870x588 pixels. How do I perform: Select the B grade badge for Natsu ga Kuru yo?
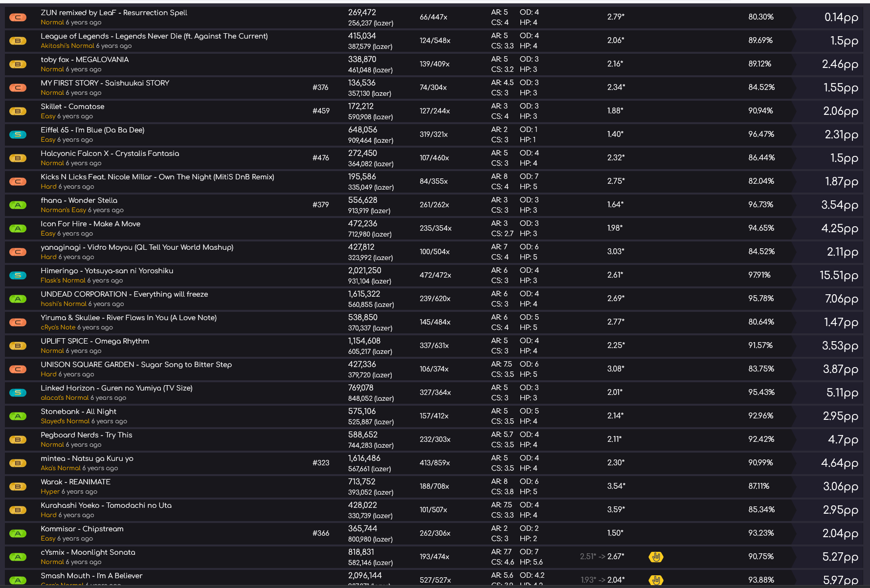18,463
